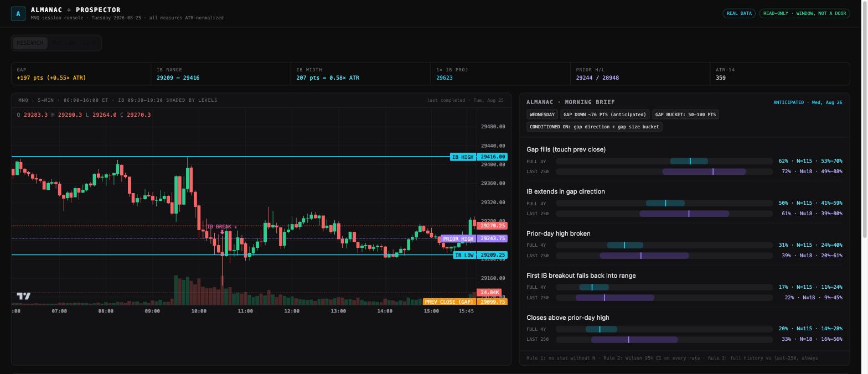Click the Prior-day high broken FULL 4Y bar

pos(664,245)
